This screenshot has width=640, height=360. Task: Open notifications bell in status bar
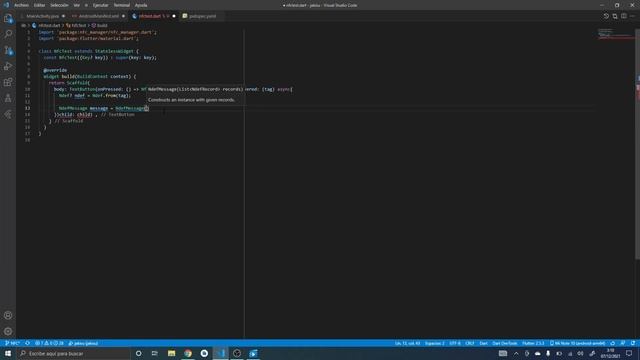point(633,343)
